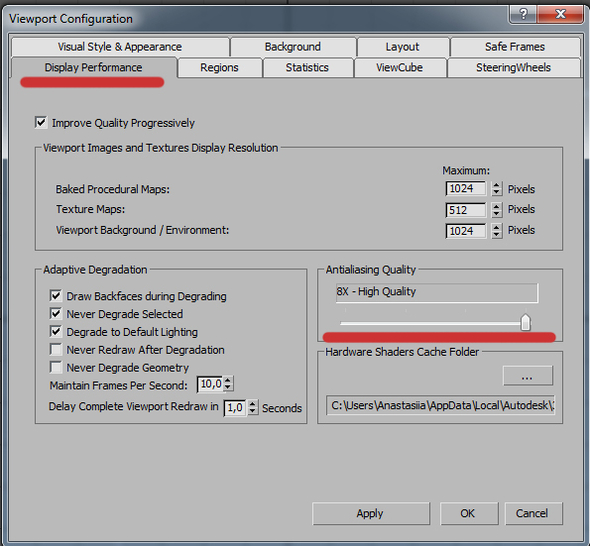The image size is (590, 546).
Task: Click the Antialiasing Quality slider handle
Action: click(x=526, y=322)
